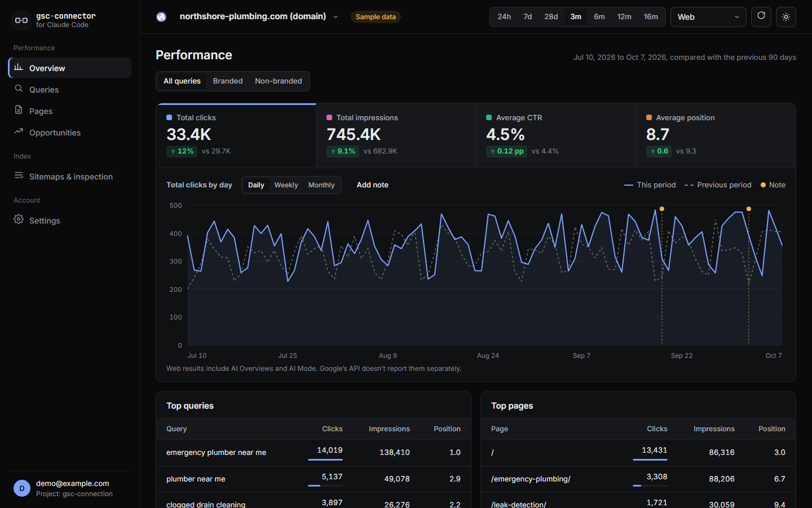Select the Average CTR metric card
The height and width of the screenshot is (508, 812).
pos(555,135)
